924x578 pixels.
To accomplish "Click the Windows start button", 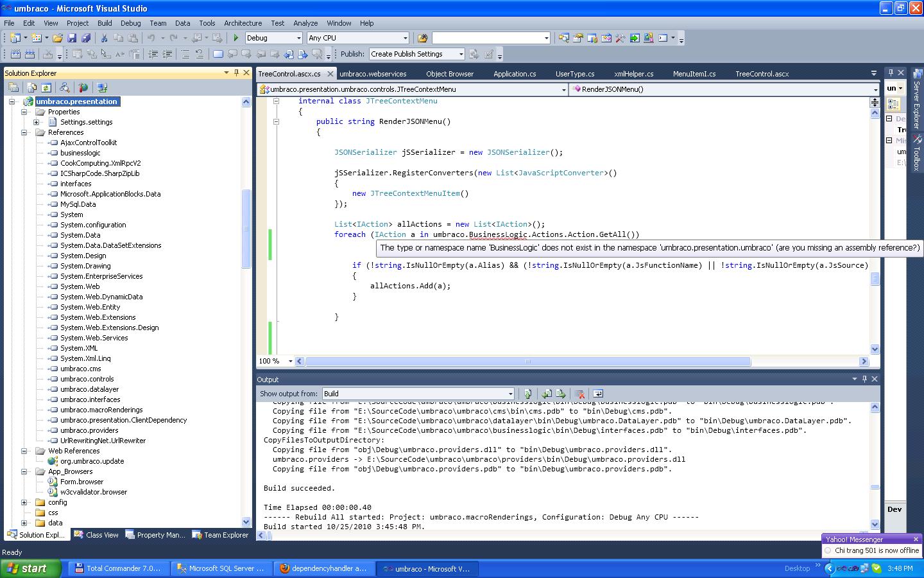I will coord(30,568).
